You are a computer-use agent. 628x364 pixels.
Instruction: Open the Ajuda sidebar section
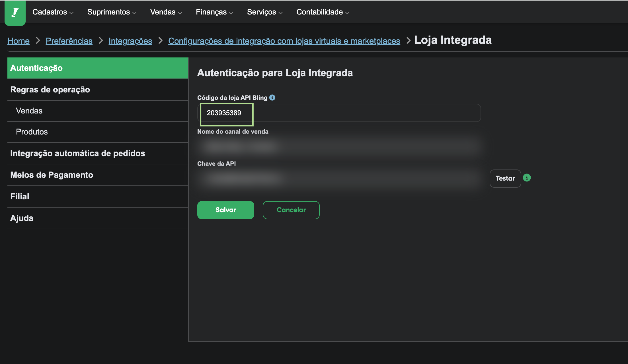click(98, 218)
